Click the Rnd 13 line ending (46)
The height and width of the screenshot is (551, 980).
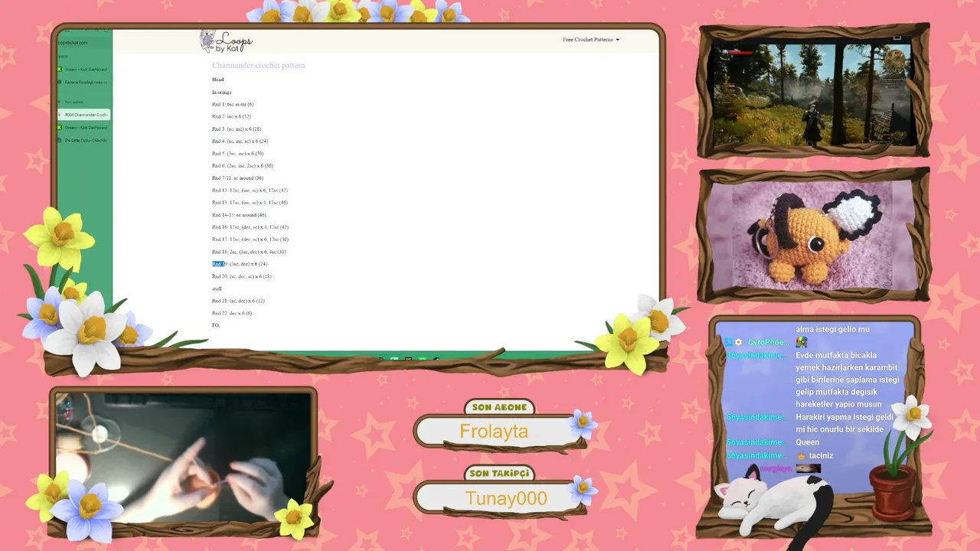[250, 202]
